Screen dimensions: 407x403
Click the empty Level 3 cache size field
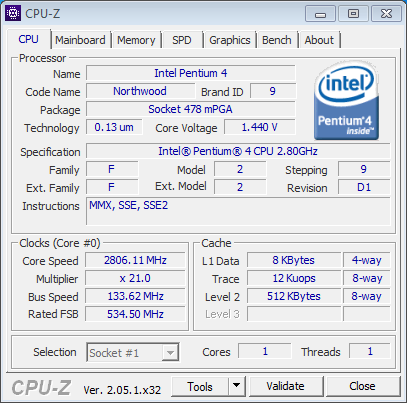294,314
